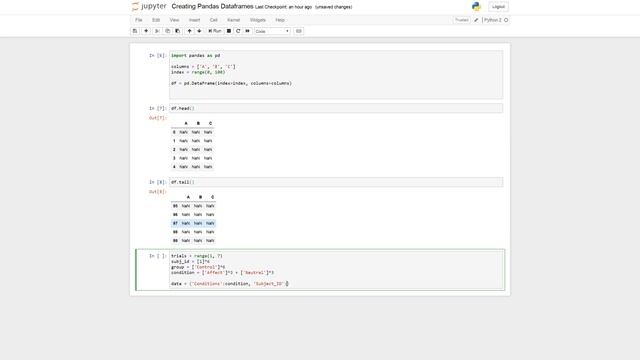Image resolution: width=640 pixels, height=360 pixels.
Task: Open the Edit menu
Action: (156, 20)
